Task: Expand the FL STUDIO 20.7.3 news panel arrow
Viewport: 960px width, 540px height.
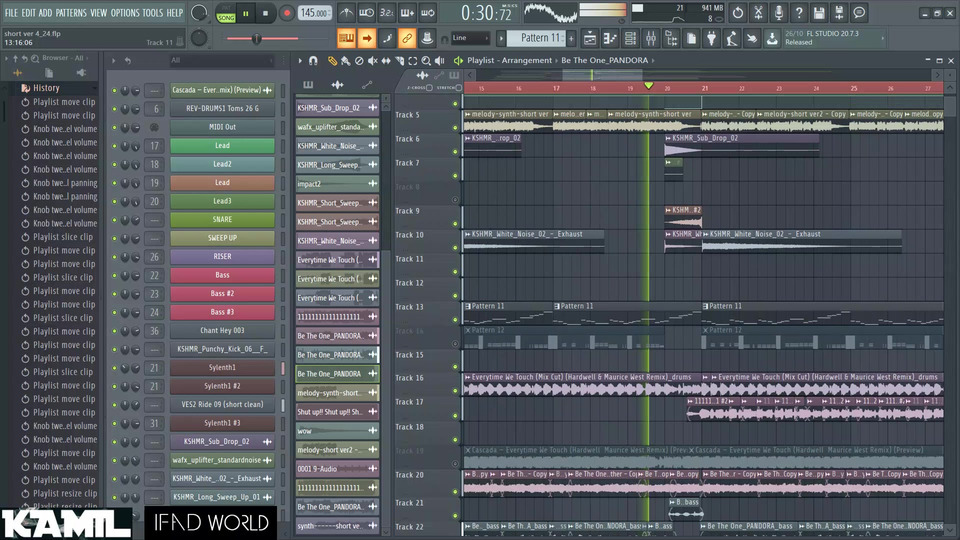Action: (x=882, y=38)
